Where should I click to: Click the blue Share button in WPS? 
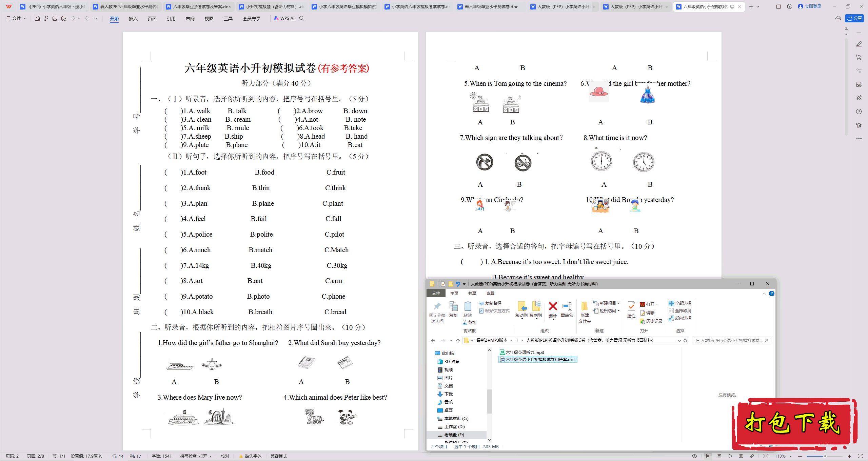coord(854,18)
